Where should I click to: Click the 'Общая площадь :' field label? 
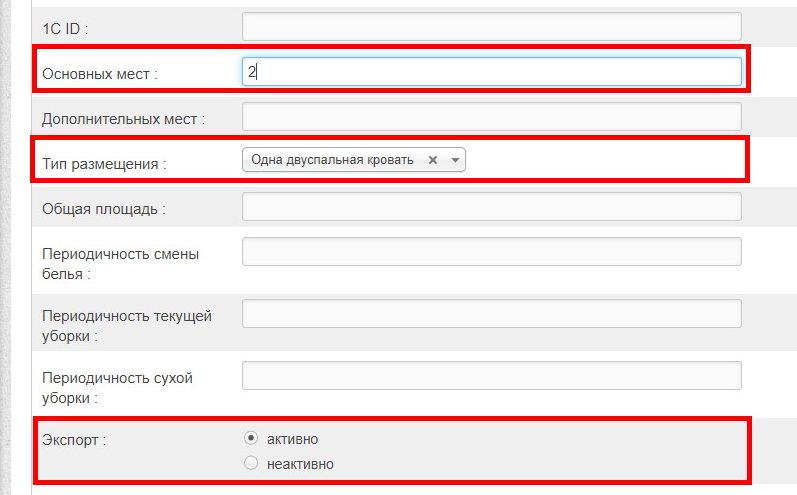pos(104,209)
